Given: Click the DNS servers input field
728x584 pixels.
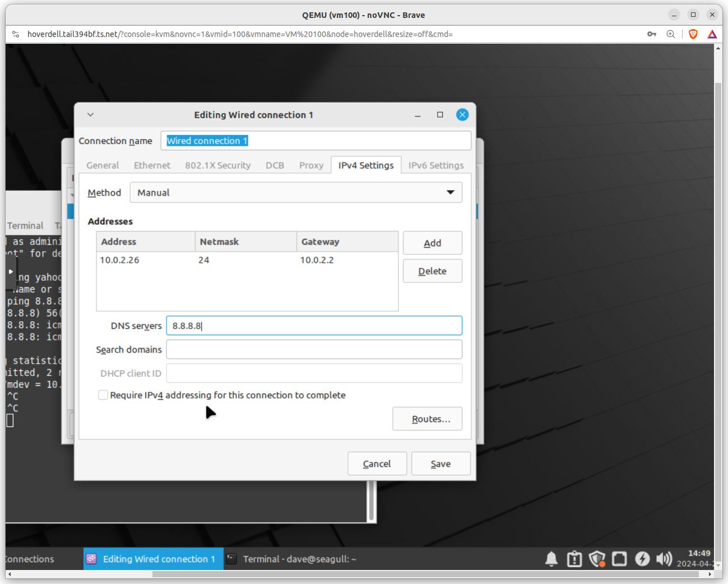Looking at the screenshot, I should [x=314, y=326].
